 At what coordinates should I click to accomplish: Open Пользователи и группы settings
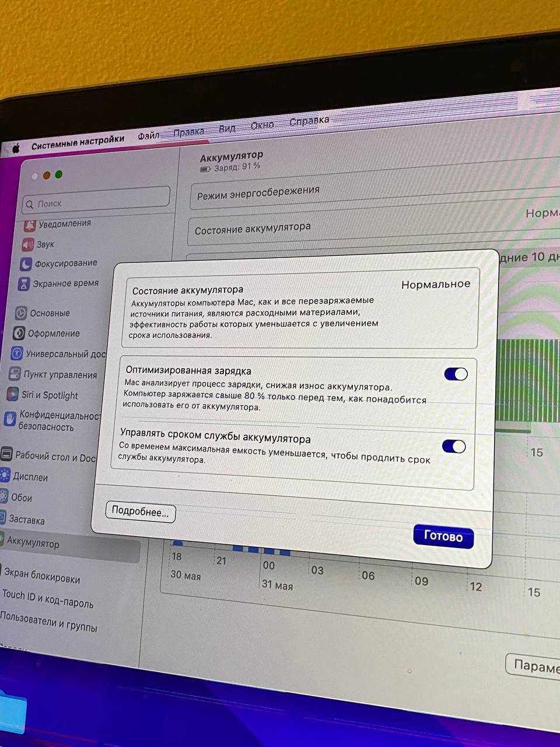(x=49, y=622)
